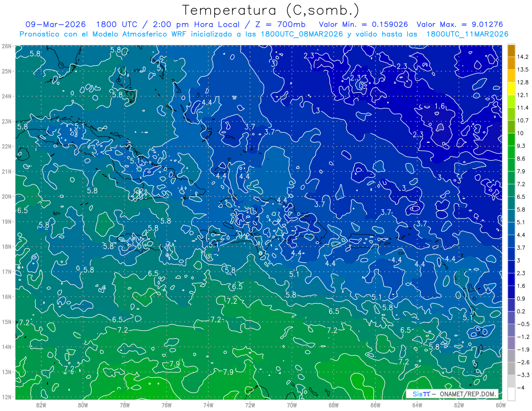Click the '74W' longitude axis label

(x=208, y=405)
